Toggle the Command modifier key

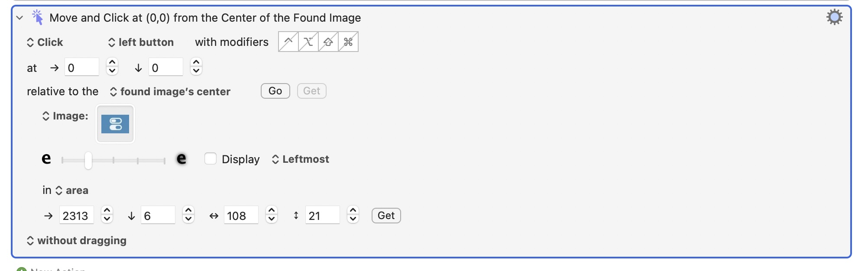tap(348, 42)
